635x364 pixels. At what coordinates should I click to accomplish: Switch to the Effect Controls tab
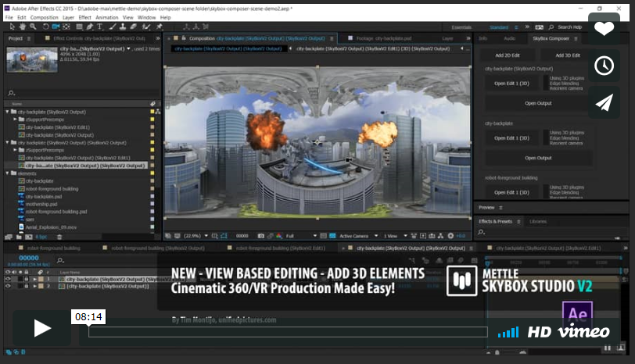pyautogui.click(x=99, y=38)
